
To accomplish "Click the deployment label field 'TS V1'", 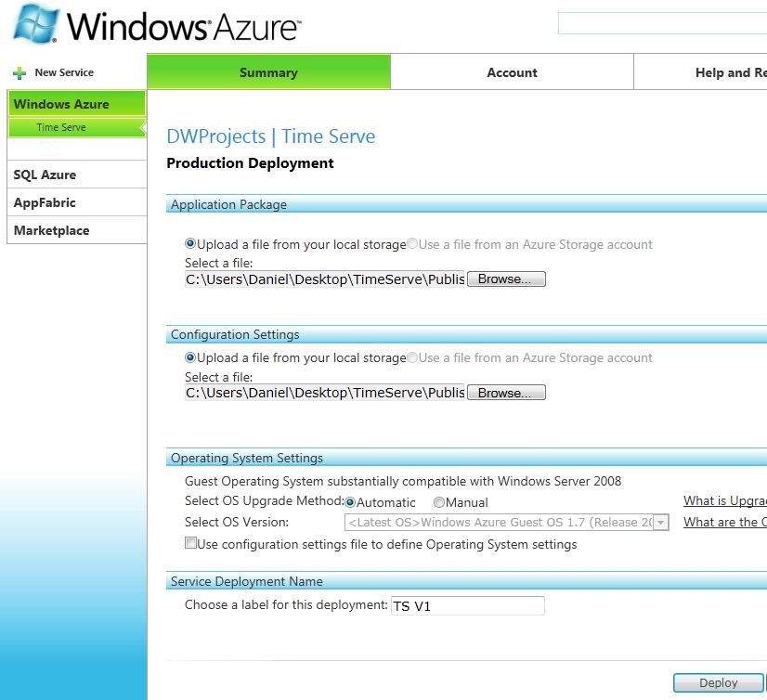I will (468, 605).
